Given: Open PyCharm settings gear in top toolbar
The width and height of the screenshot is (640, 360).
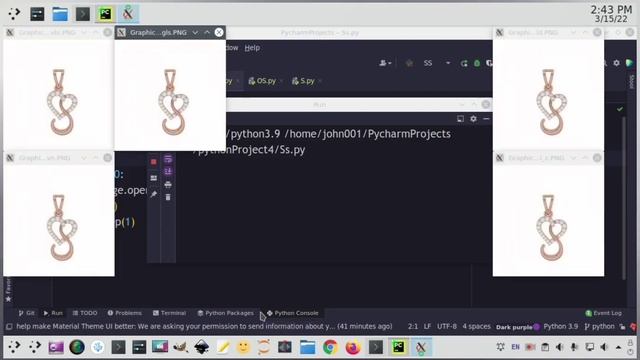Looking at the screenshot, I should (x=616, y=63).
